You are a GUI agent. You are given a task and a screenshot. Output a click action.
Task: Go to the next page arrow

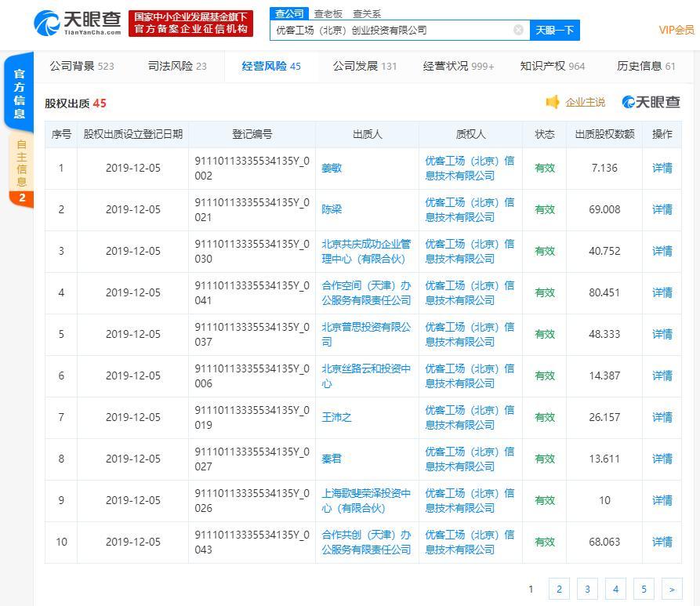tap(672, 589)
